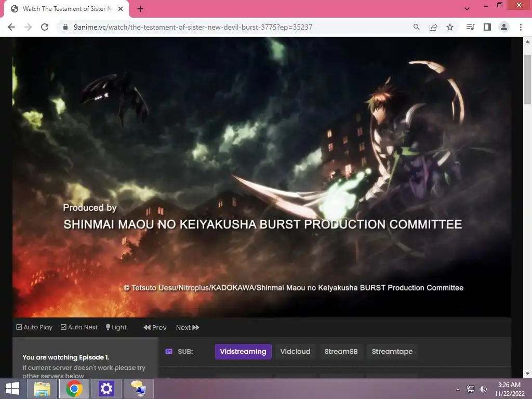Open Chrome's three-dot menu

click(521, 27)
